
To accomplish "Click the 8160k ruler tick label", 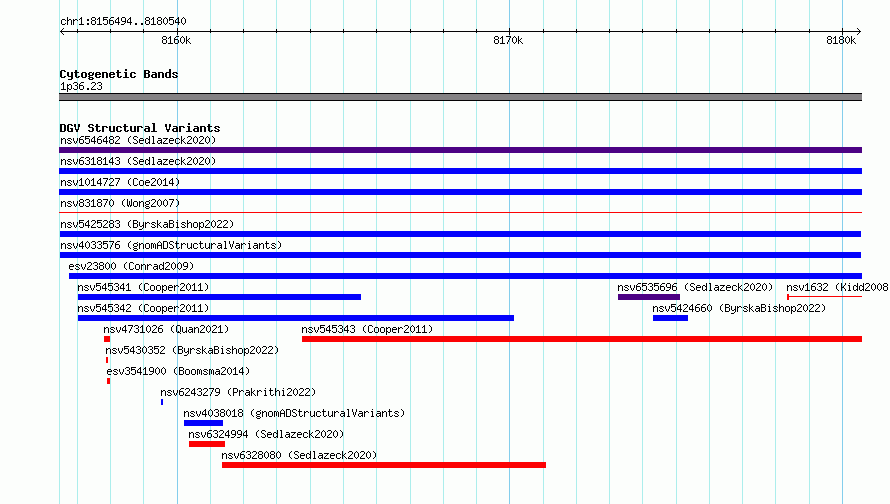I will [176, 40].
